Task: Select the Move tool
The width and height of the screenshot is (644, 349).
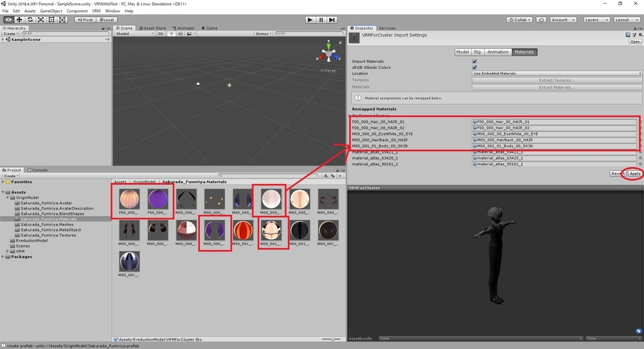Action: [x=19, y=20]
